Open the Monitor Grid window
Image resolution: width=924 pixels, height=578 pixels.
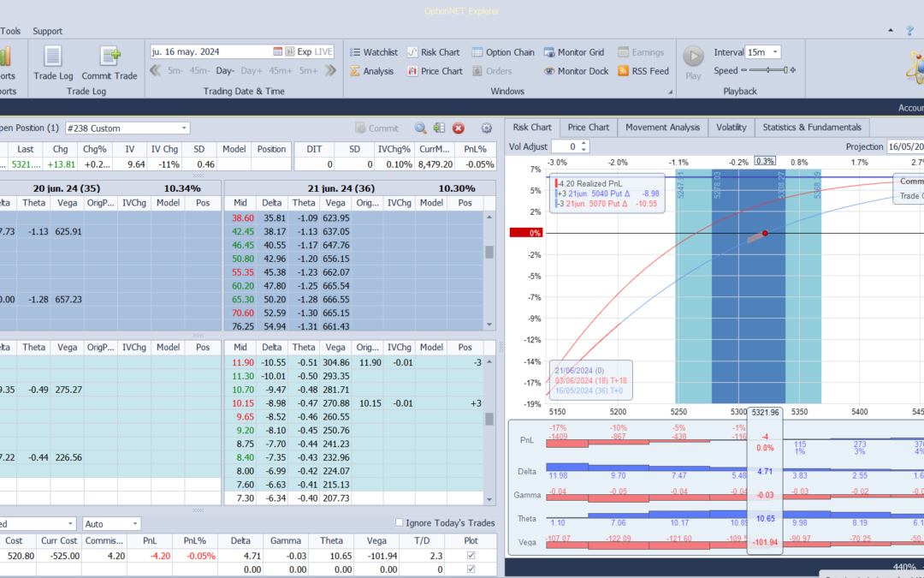point(574,52)
